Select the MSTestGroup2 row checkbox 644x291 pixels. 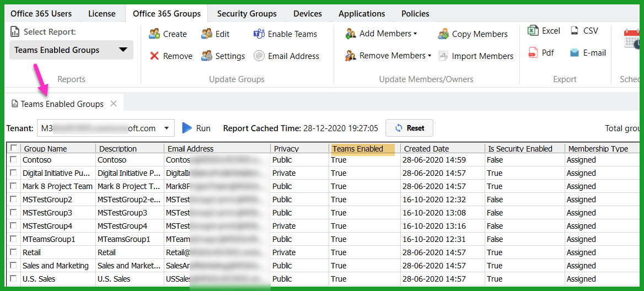tap(14, 199)
